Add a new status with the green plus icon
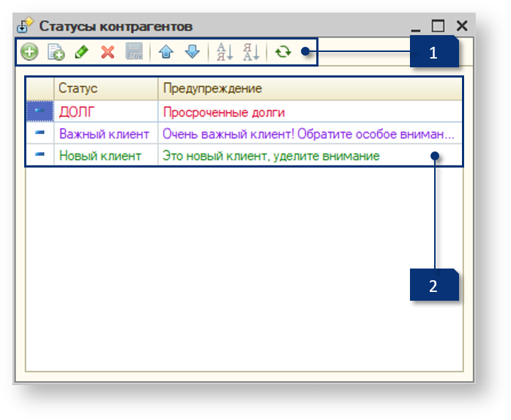Viewport: 511px width, 420px height. pyautogui.click(x=29, y=52)
